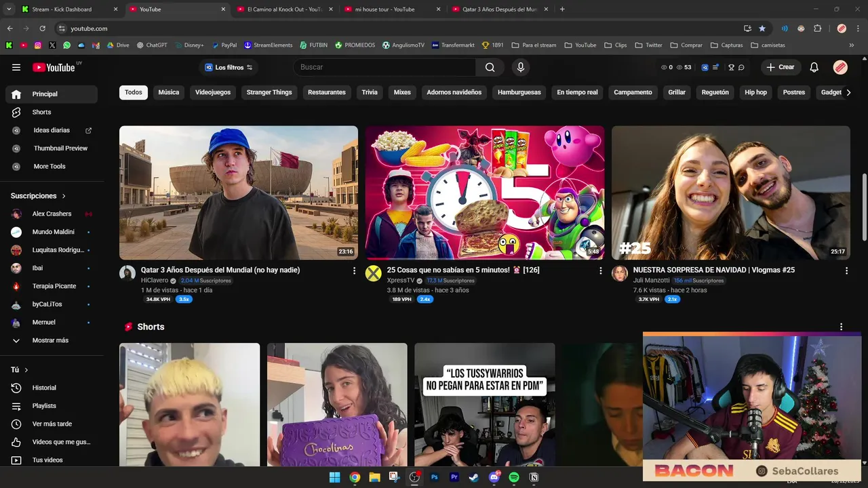Expand Mostrar más subscriptions
Screen dimensions: 868x488
pos(52,340)
